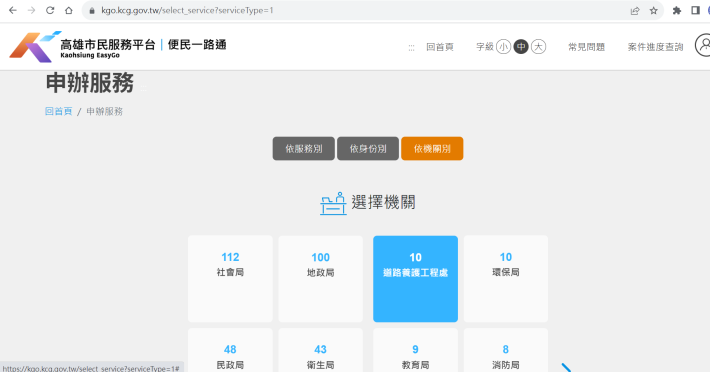This screenshot has width=710, height=372.
Task: Click the Kaohsiung EasyGo logo
Action: pyautogui.click(x=118, y=47)
